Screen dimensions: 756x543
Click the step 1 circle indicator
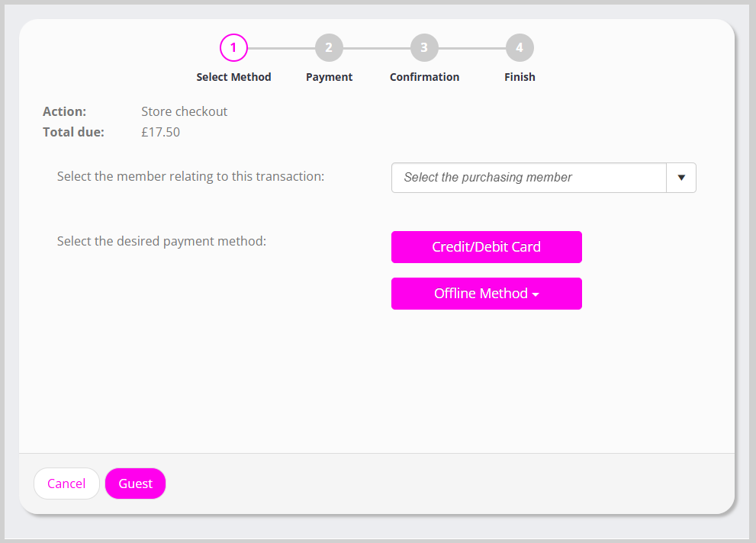[233, 48]
